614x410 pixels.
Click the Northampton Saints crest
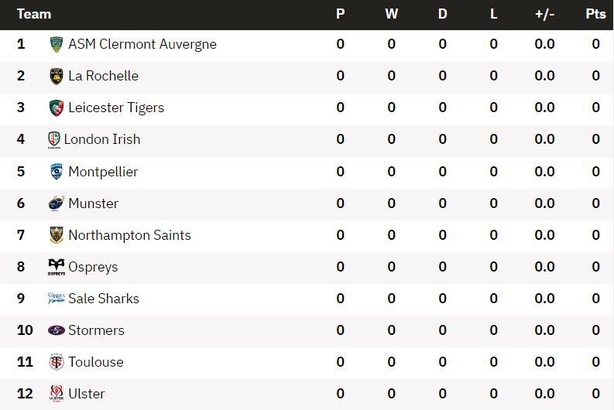tap(56, 235)
